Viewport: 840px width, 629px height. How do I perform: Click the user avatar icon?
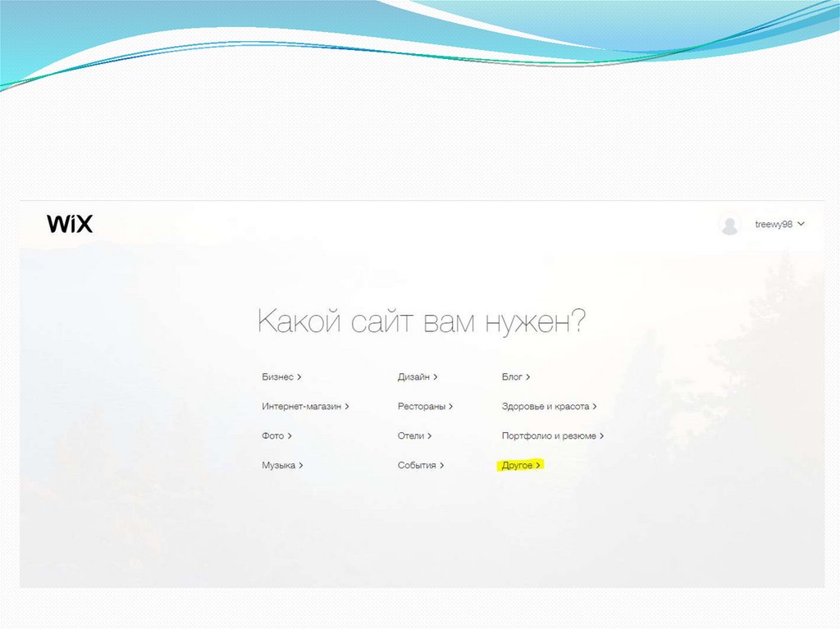coord(729,224)
